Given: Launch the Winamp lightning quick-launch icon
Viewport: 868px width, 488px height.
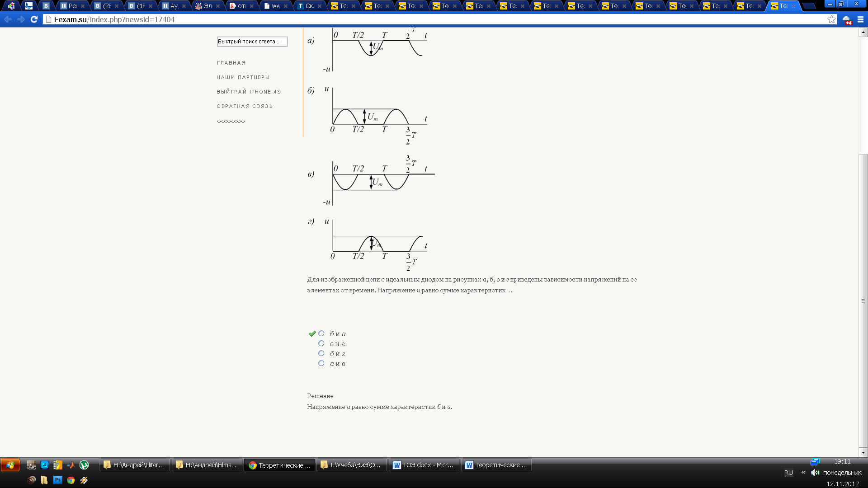Looking at the screenshot, I should pyautogui.click(x=84, y=480).
